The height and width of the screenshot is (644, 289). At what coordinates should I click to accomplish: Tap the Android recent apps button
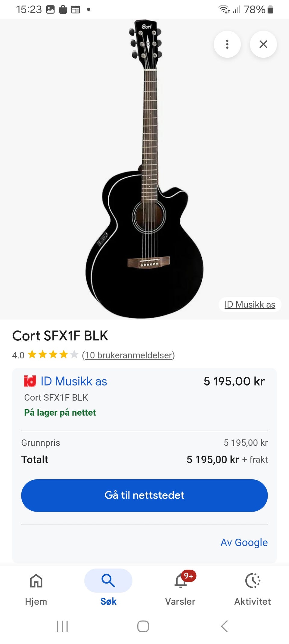pyautogui.click(x=62, y=626)
